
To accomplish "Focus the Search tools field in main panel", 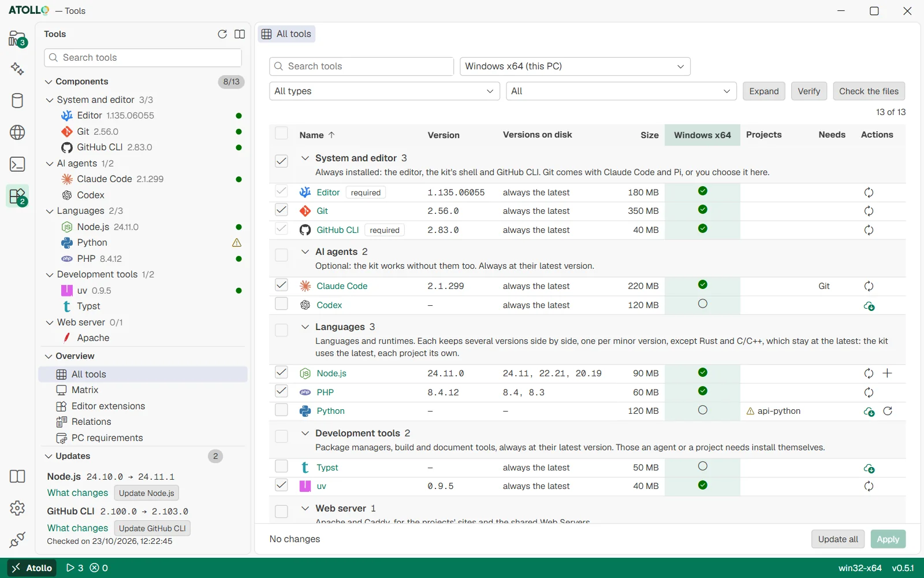I will point(362,66).
